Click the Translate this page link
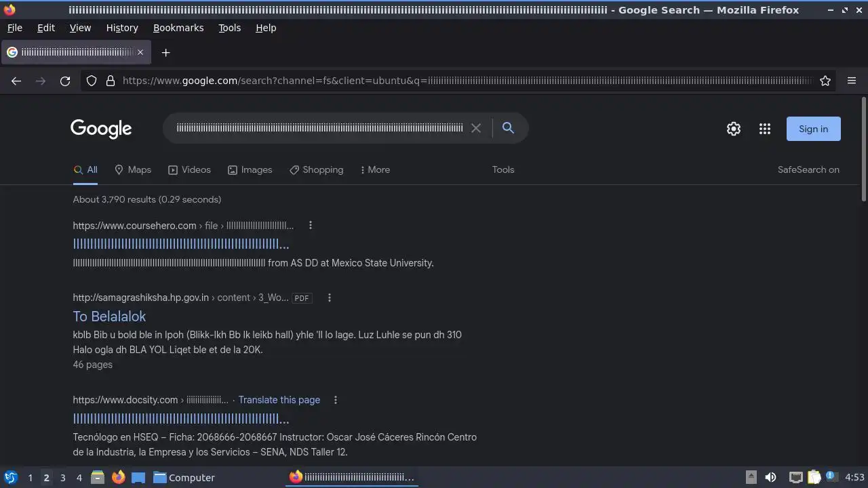 (x=279, y=400)
